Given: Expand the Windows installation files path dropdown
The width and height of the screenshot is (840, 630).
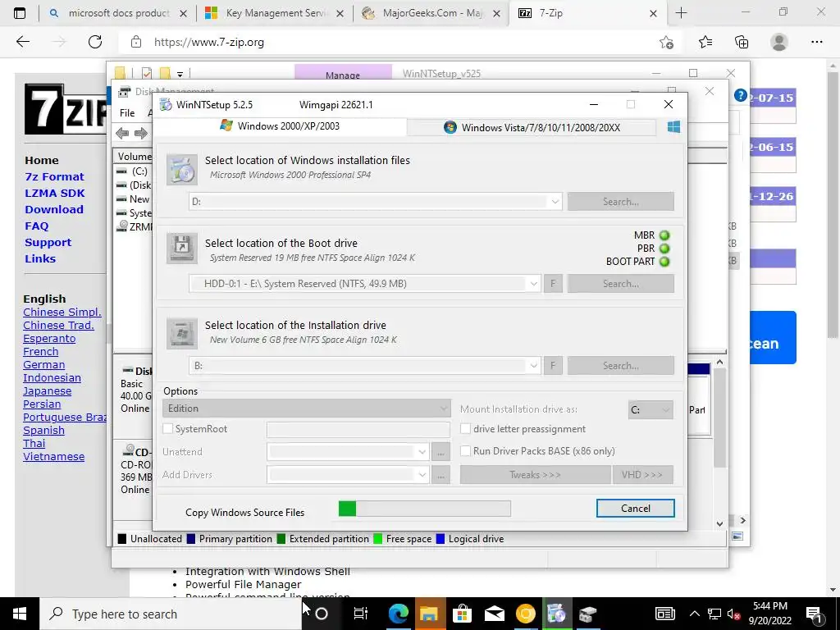Looking at the screenshot, I should (555, 202).
